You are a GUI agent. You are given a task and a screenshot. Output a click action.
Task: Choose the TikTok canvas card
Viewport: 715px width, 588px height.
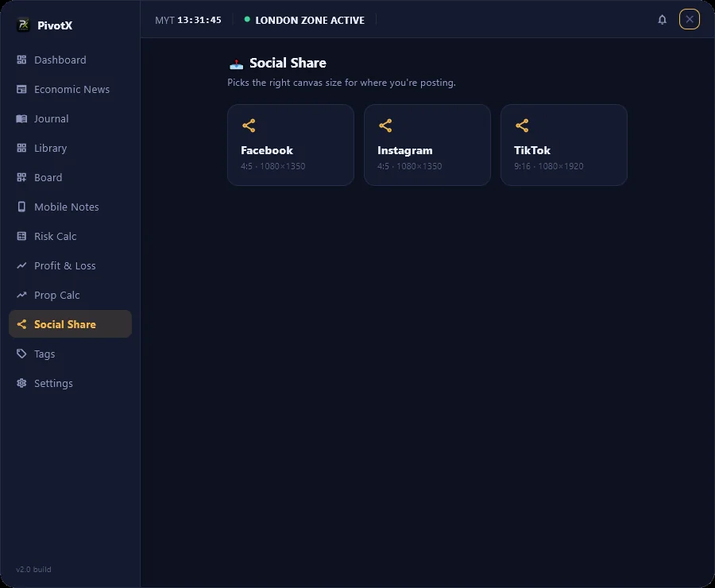[563, 145]
